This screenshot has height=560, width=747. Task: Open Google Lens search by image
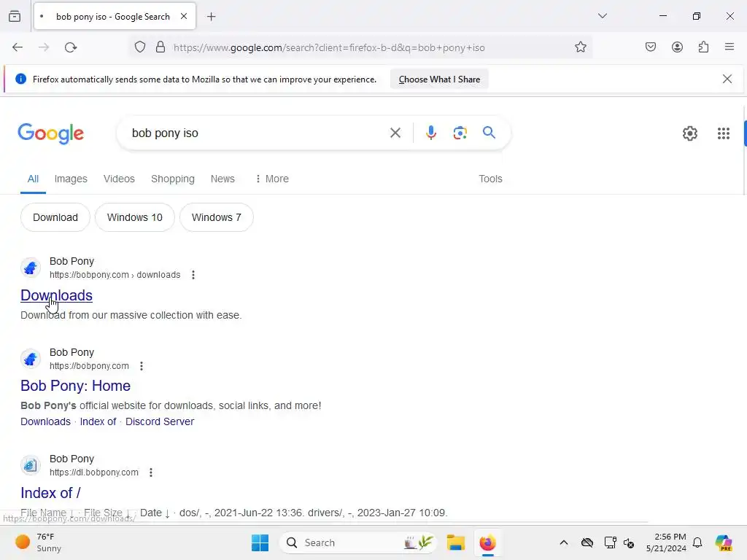click(x=460, y=133)
